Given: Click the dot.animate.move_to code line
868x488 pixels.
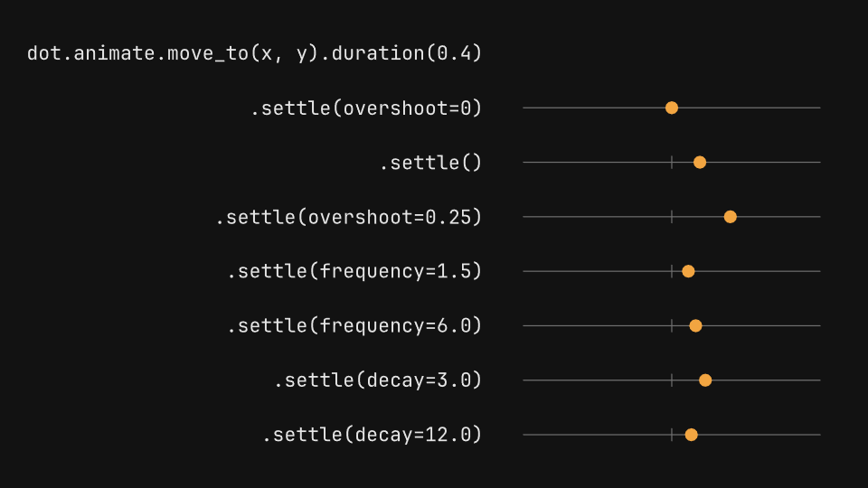Looking at the screenshot, I should [x=255, y=53].
